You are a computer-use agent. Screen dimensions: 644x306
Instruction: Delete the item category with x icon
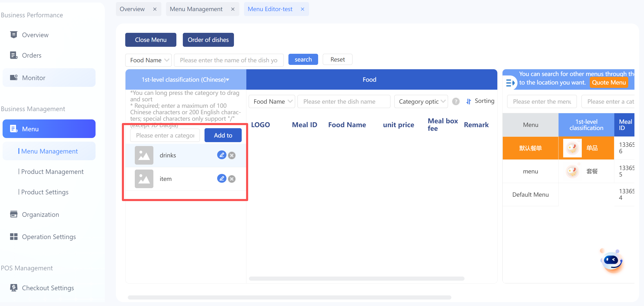point(232,179)
